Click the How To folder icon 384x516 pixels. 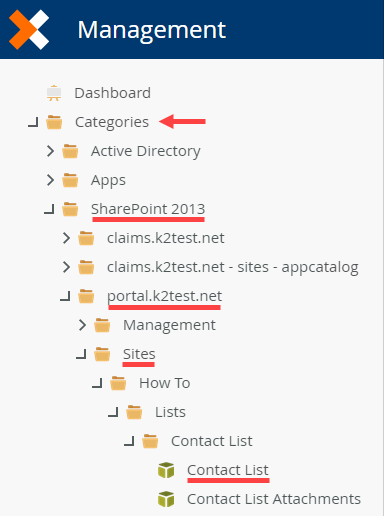point(118,383)
